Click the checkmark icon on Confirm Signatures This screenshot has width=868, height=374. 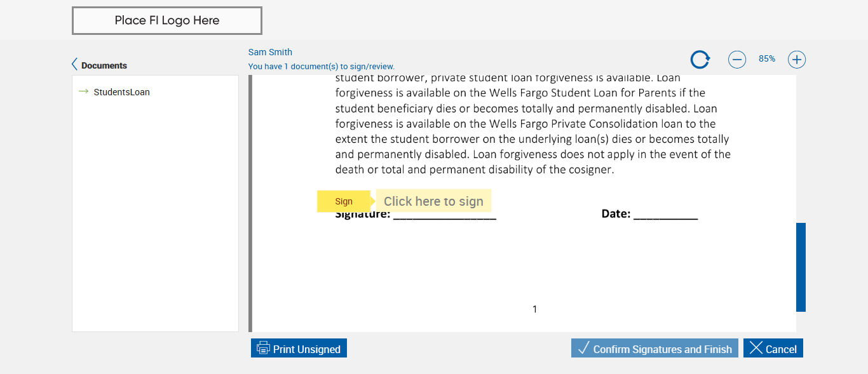[x=583, y=348]
